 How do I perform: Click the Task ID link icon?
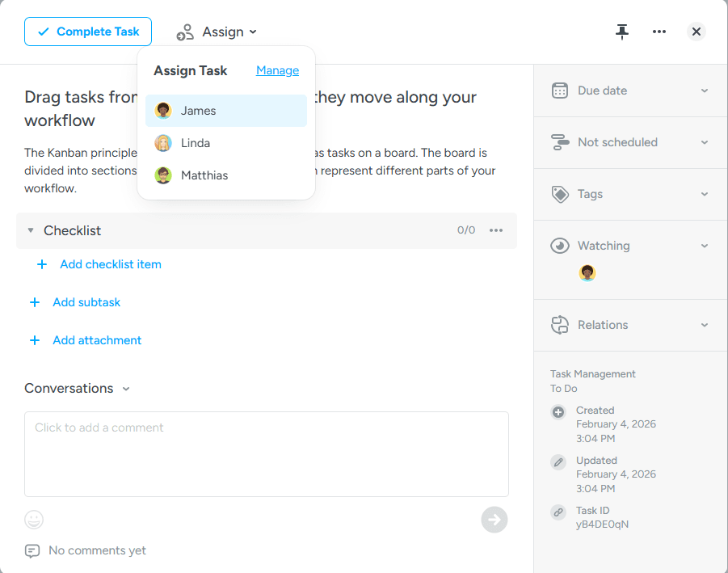pos(558,512)
